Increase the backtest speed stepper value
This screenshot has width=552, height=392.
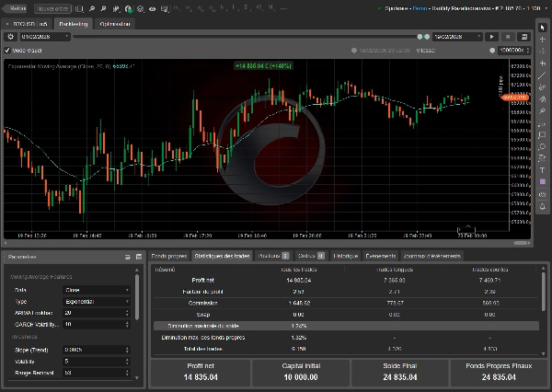point(527,49)
